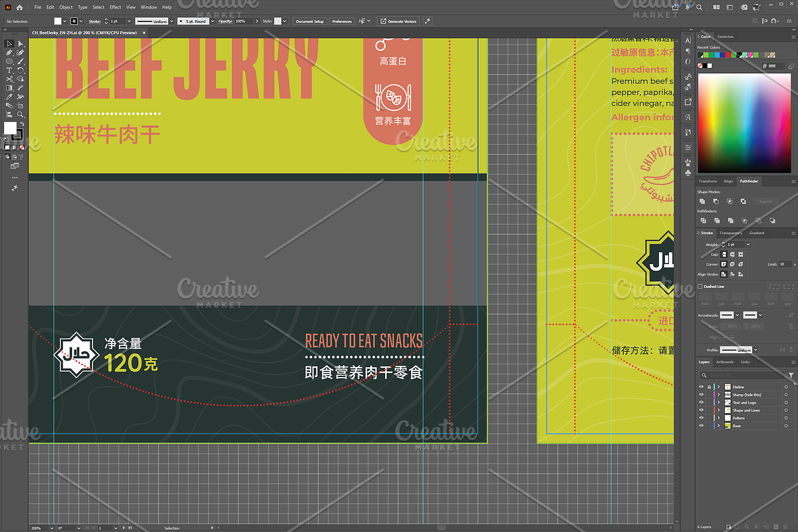Image resolution: width=798 pixels, height=532 pixels.
Task: Click the Merge pathfinder icon
Action: [731, 221]
